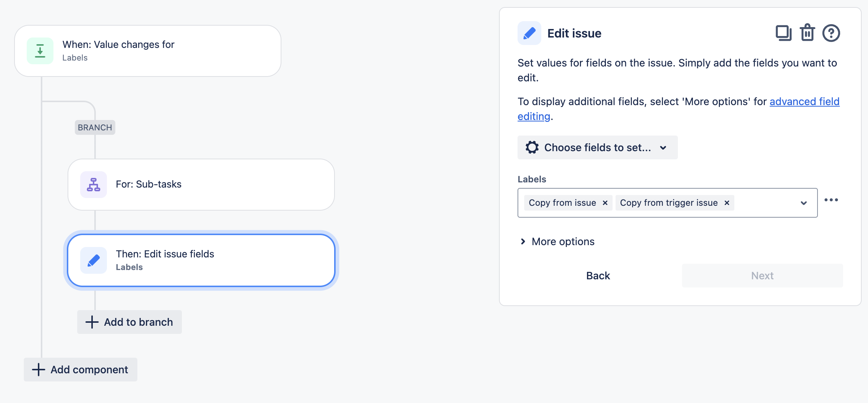Click Add component

click(80, 369)
